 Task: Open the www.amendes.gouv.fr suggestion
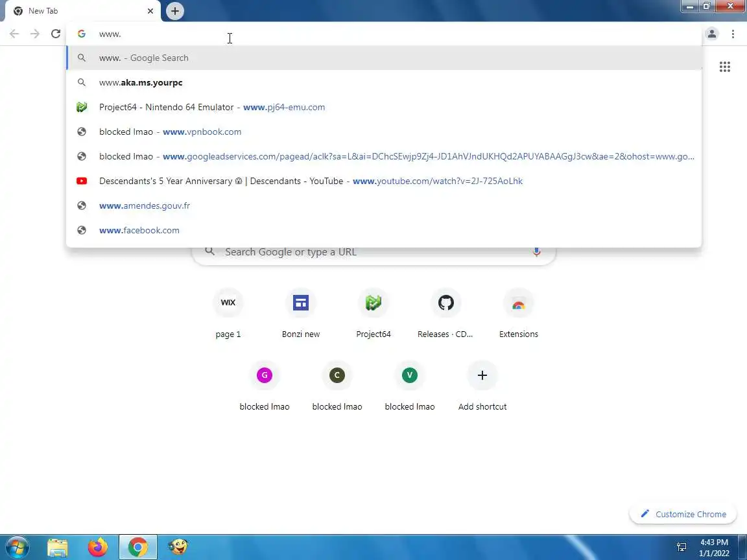(383, 205)
